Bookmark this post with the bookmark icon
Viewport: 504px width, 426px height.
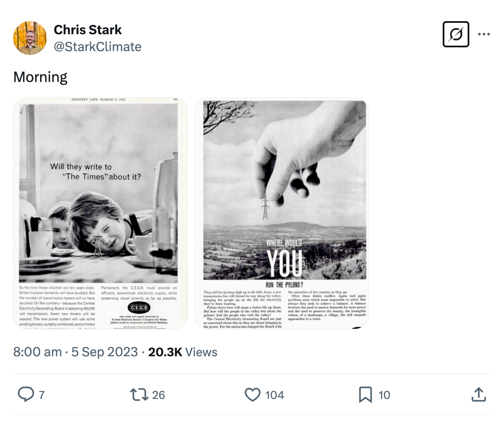tap(365, 395)
